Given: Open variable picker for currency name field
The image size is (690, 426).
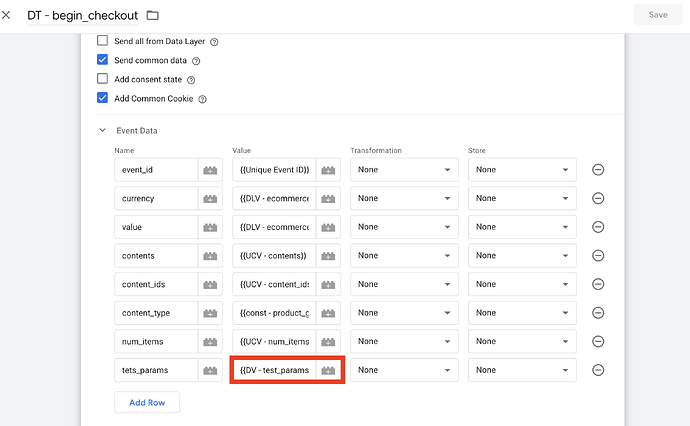Looking at the screenshot, I should click(x=210, y=198).
